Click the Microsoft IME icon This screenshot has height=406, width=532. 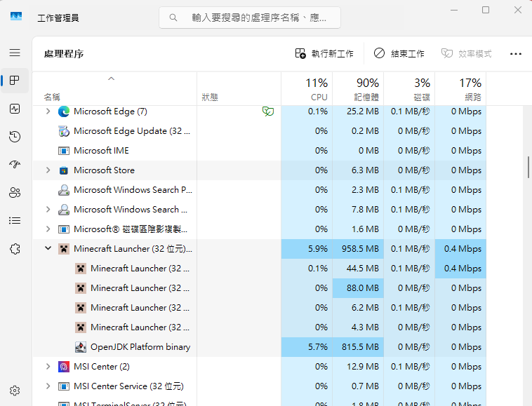(64, 151)
